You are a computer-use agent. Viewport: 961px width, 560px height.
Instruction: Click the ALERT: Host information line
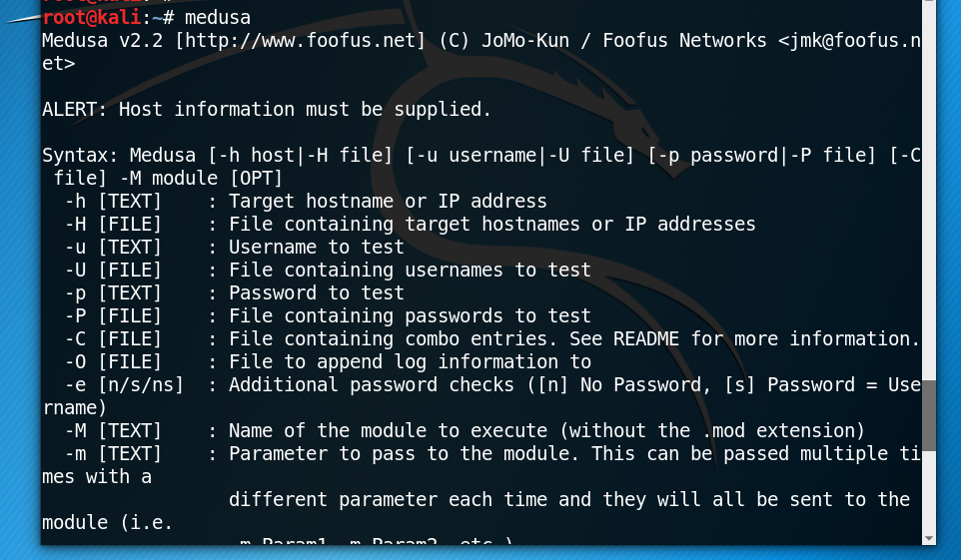click(267, 109)
